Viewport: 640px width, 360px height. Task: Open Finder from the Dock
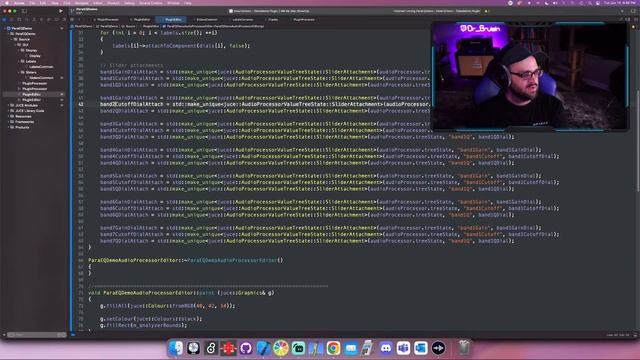click(x=176, y=348)
